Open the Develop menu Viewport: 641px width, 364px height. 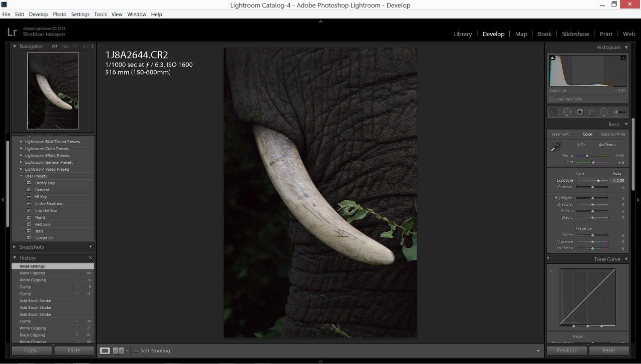coord(39,14)
